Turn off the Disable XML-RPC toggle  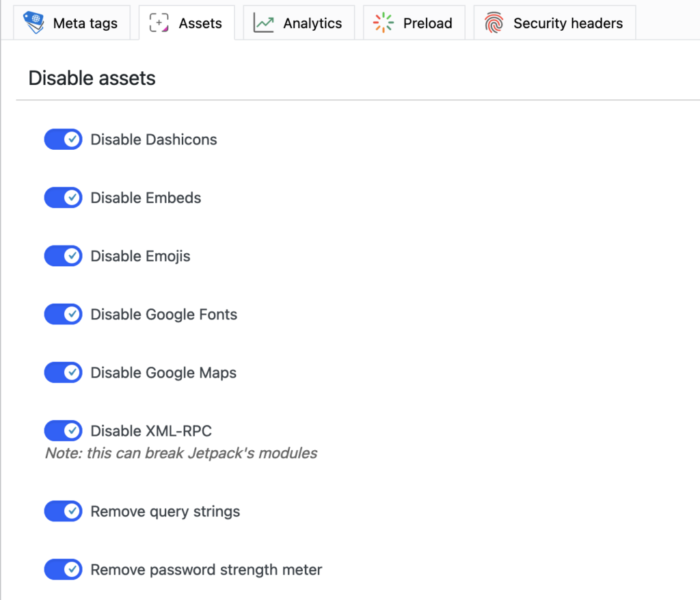(x=63, y=431)
